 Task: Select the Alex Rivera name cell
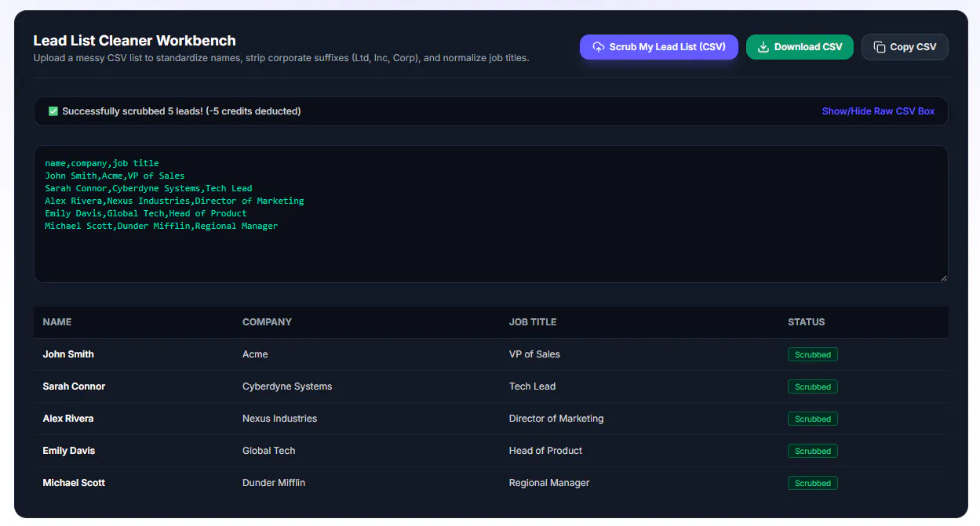pyautogui.click(x=68, y=419)
